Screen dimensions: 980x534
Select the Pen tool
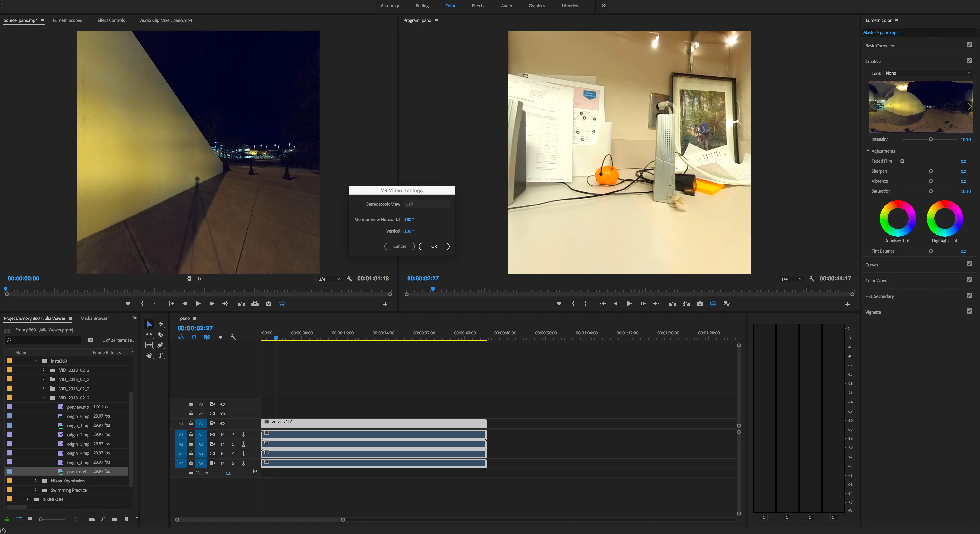[160, 345]
